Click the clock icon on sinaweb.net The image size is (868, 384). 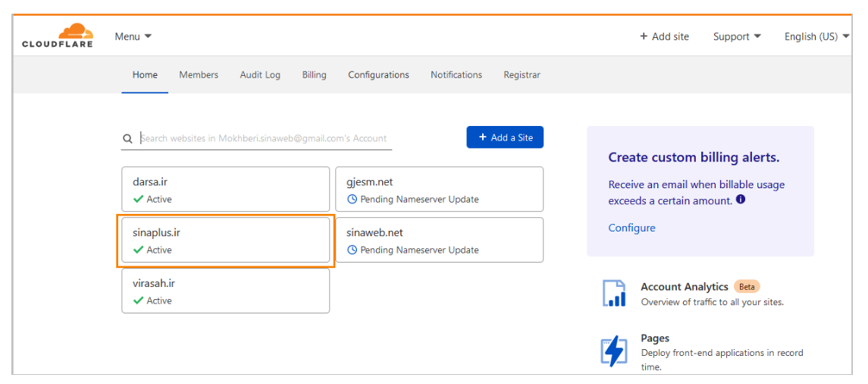[352, 250]
